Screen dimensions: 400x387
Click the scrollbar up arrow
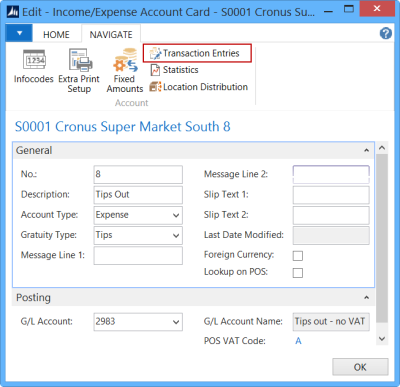click(x=382, y=148)
